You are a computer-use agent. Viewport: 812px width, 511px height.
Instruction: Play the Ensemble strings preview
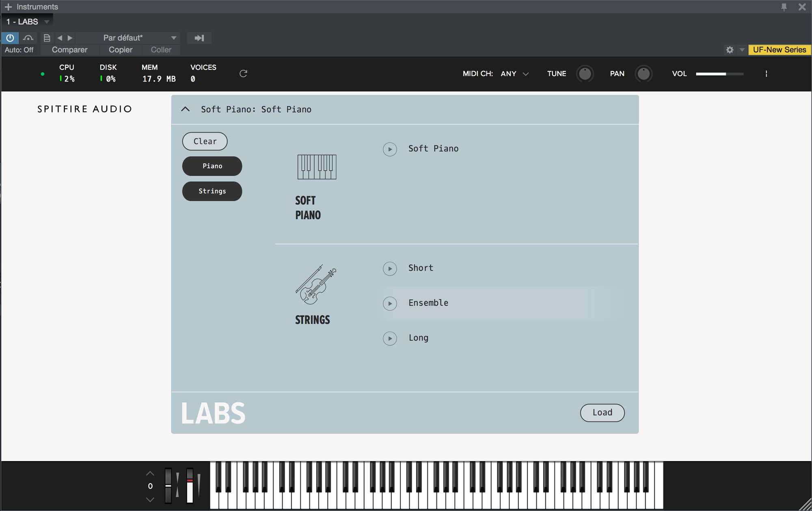390,303
